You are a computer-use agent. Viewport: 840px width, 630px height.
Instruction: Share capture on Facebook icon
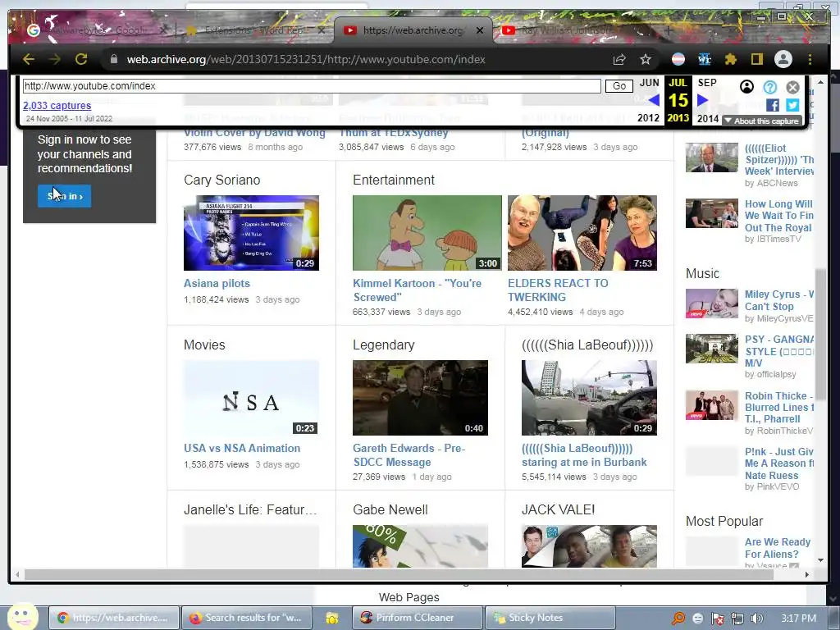pyautogui.click(x=773, y=105)
